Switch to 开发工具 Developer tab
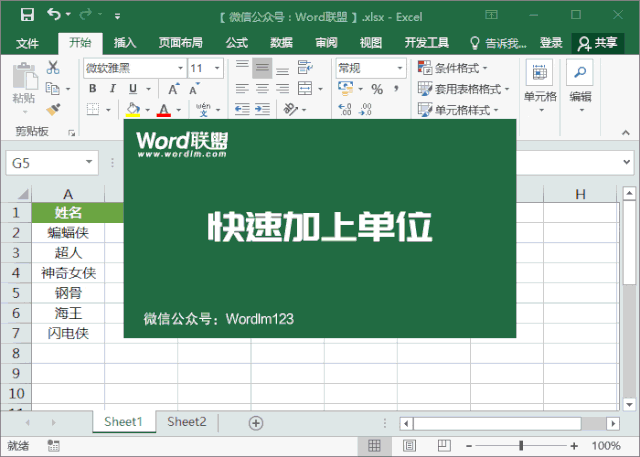Image resolution: width=640 pixels, height=457 pixels. pos(427,43)
